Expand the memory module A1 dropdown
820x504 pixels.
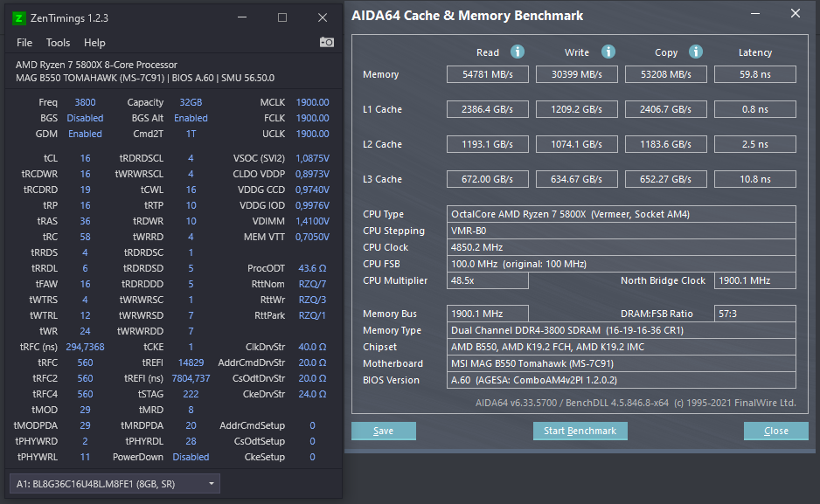[x=115, y=484]
